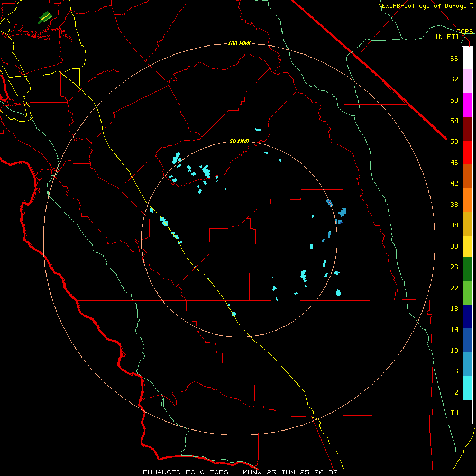Click the legend value "26"

[454, 267]
